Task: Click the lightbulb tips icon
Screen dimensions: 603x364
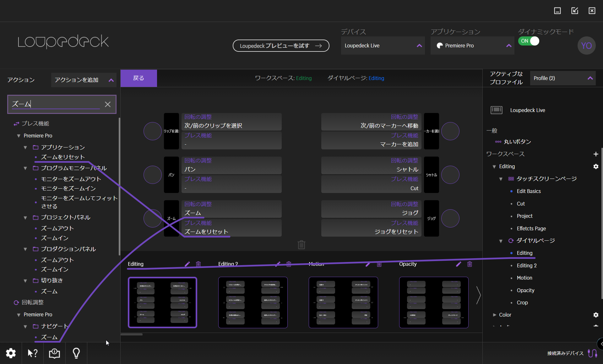Action: click(x=76, y=353)
